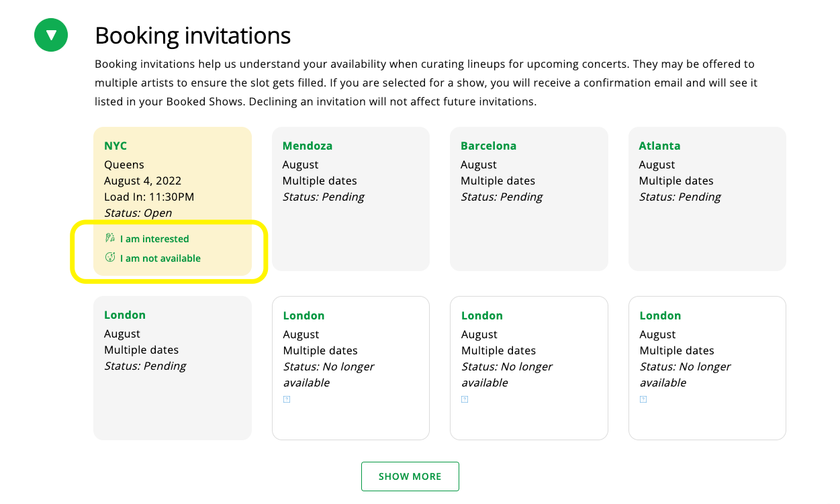Select "I am interested" for the NYC show
Viewport: 840px width, 504px height.
pyautogui.click(x=154, y=238)
